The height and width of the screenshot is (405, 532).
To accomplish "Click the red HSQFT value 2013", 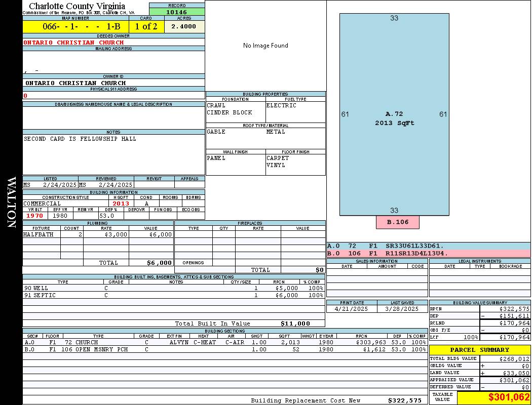I will coord(121,204).
